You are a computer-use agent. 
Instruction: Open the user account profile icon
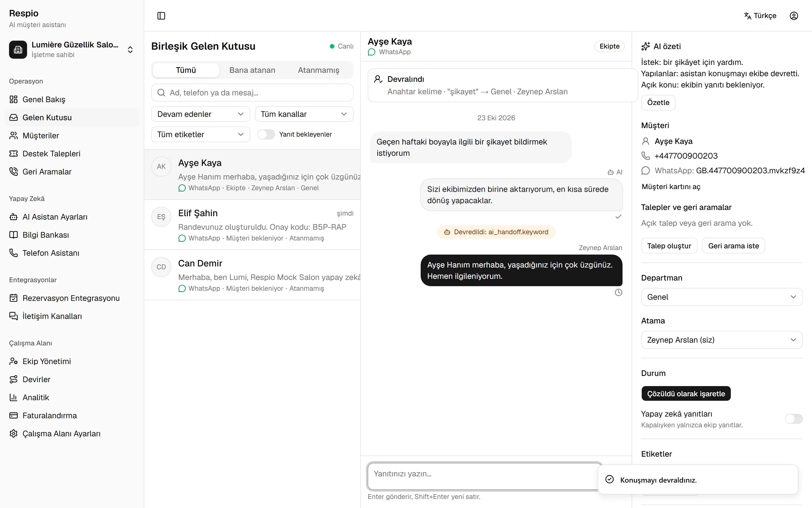794,16
